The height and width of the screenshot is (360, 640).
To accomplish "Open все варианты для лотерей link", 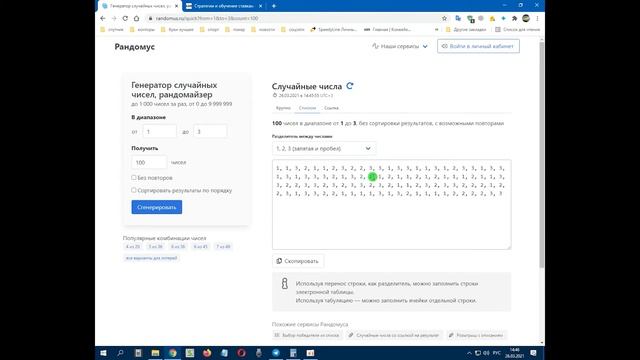I will tap(151, 258).
